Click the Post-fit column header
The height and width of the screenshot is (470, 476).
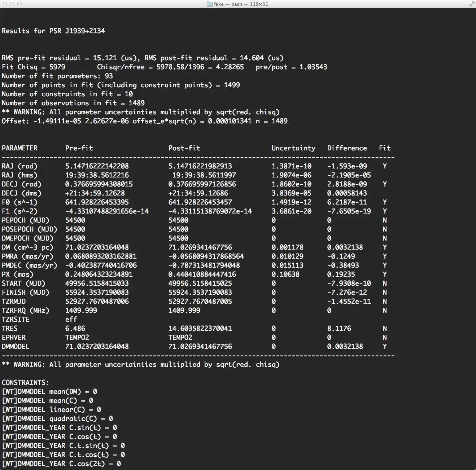184,148
